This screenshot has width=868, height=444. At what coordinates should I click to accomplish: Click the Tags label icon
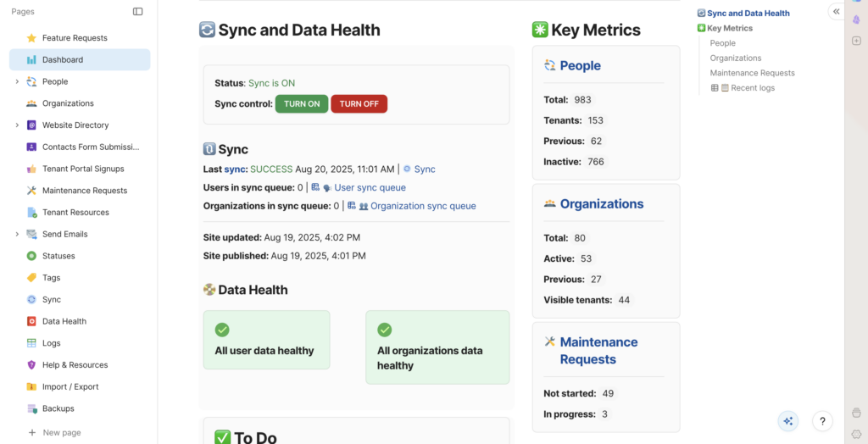click(31, 278)
